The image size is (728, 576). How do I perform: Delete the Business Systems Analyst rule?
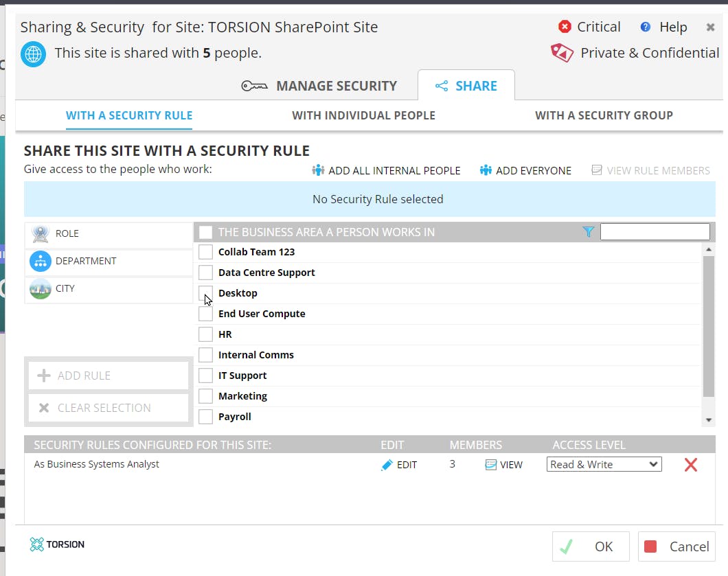(690, 465)
